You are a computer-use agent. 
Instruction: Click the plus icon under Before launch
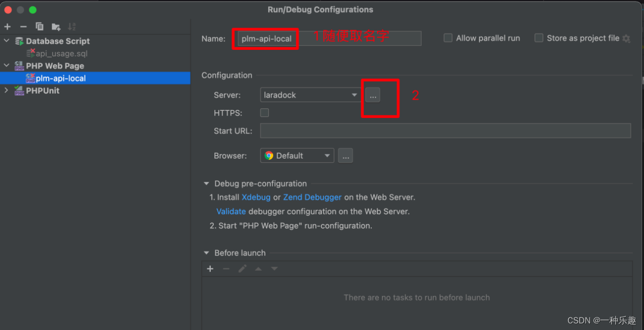pos(210,269)
